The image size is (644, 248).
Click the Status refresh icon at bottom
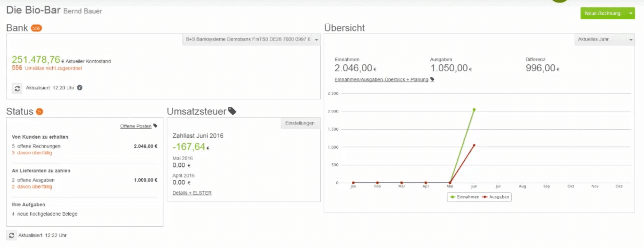pos(11,235)
